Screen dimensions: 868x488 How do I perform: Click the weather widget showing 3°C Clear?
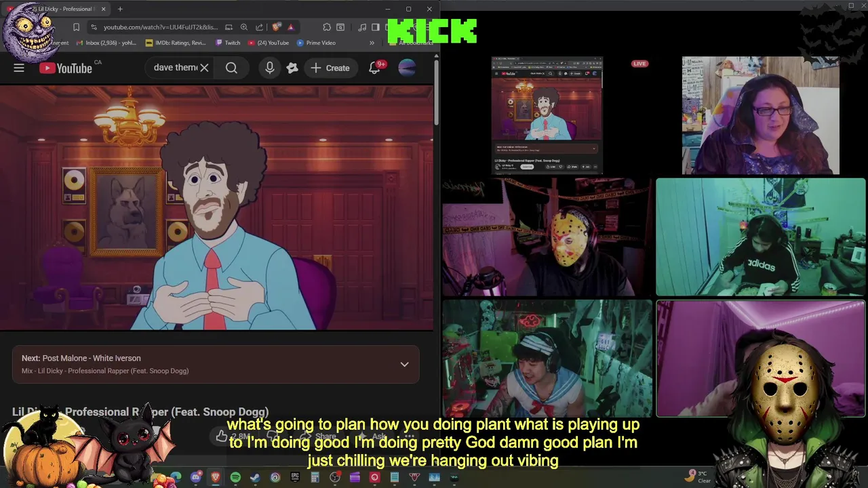pos(696,476)
